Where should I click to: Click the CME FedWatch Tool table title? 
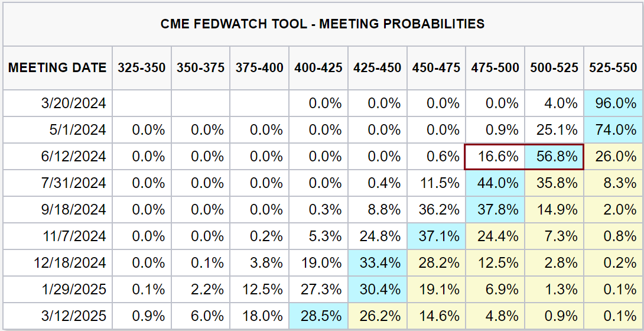pyautogui.click(x=322, y=24)
